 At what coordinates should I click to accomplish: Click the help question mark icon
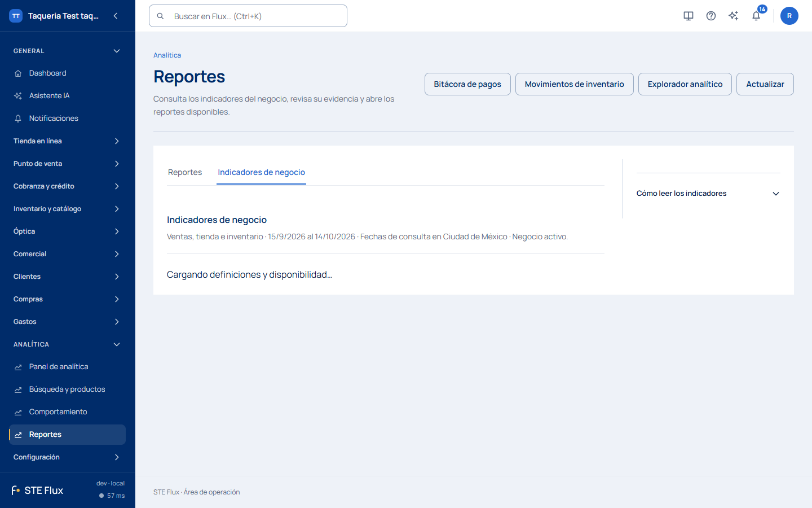[711, 16]
